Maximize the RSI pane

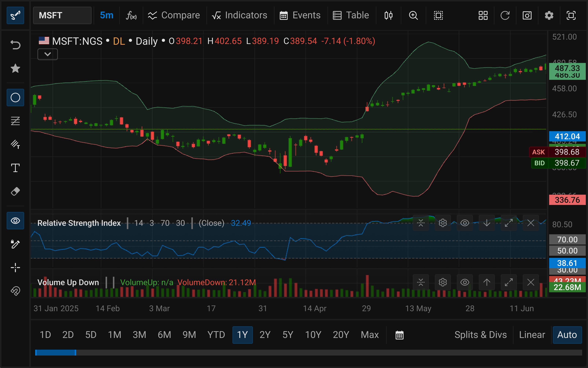pyautogui.click(x=509, y=223)
